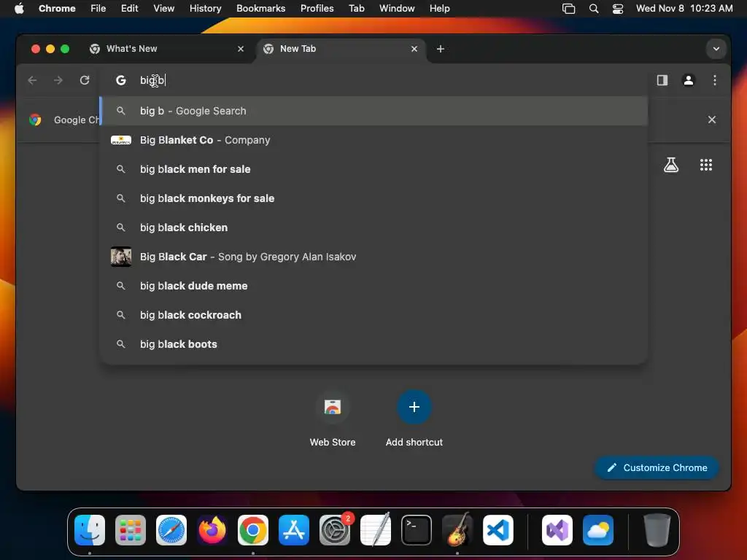Close the What's New tab

pyautogui.click(x=241, y=49)
